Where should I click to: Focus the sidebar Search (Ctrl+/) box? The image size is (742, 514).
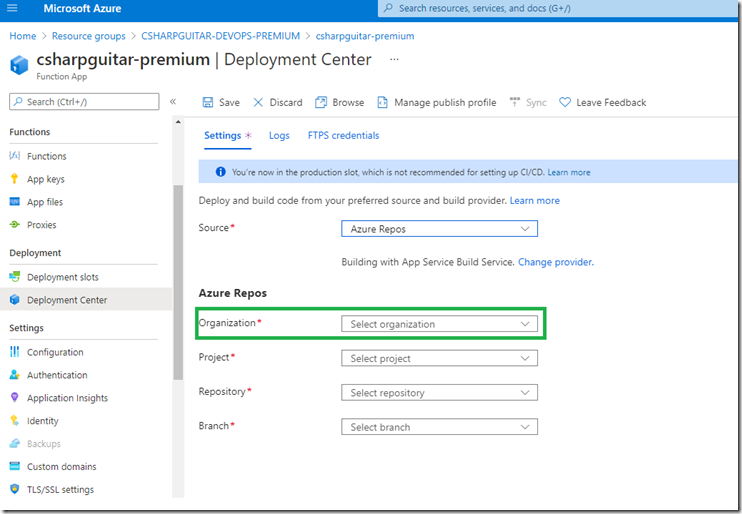click(84, 102)
